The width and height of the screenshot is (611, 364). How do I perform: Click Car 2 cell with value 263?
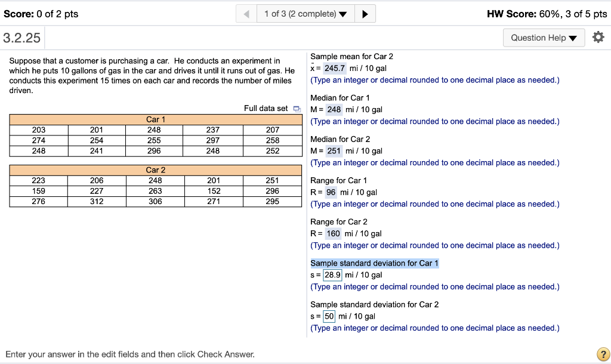[155, 191]
